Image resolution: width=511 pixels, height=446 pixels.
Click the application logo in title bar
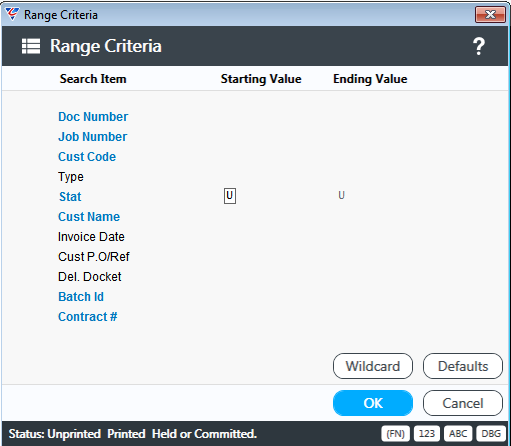point(12,14)
